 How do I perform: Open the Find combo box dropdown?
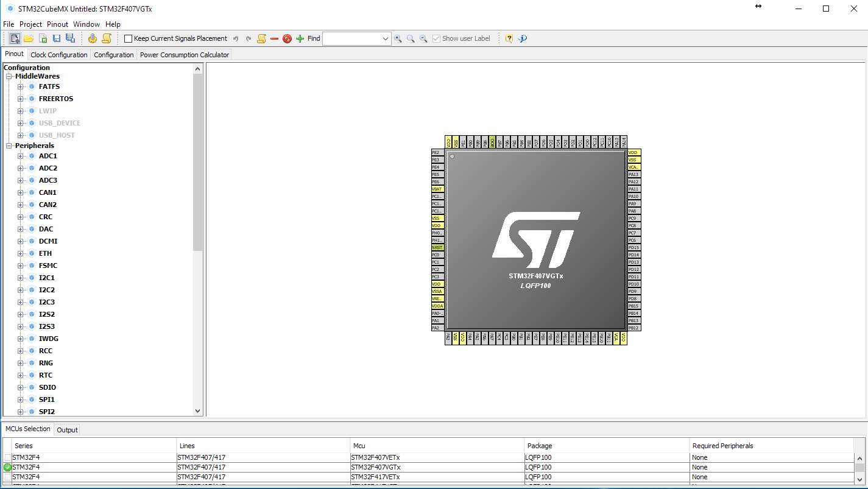386,38
